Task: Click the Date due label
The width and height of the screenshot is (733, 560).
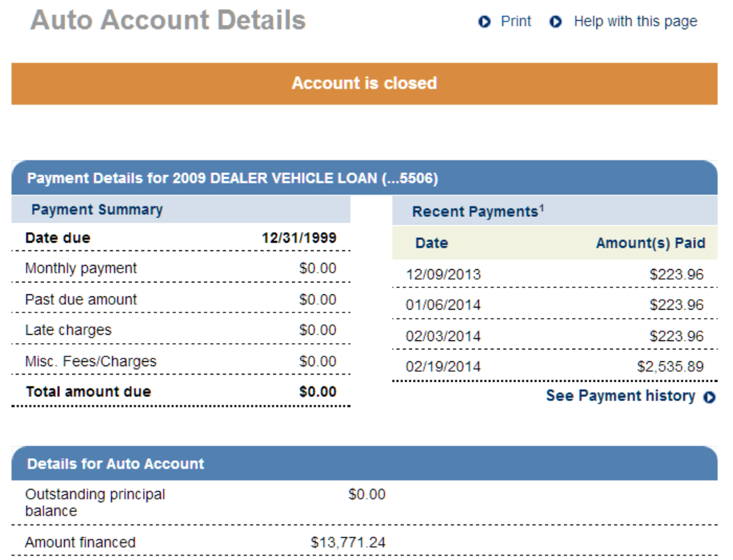Action: (x=57, y=238)
